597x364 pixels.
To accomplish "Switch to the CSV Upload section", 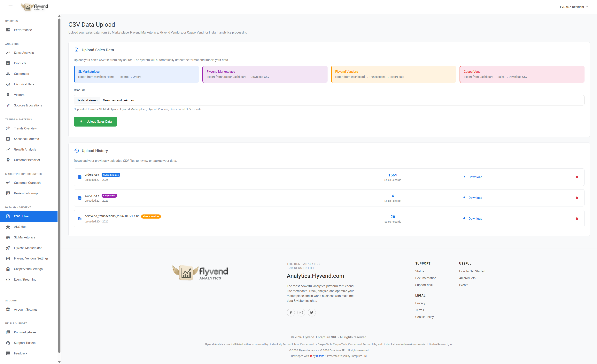I will (22, 216).
